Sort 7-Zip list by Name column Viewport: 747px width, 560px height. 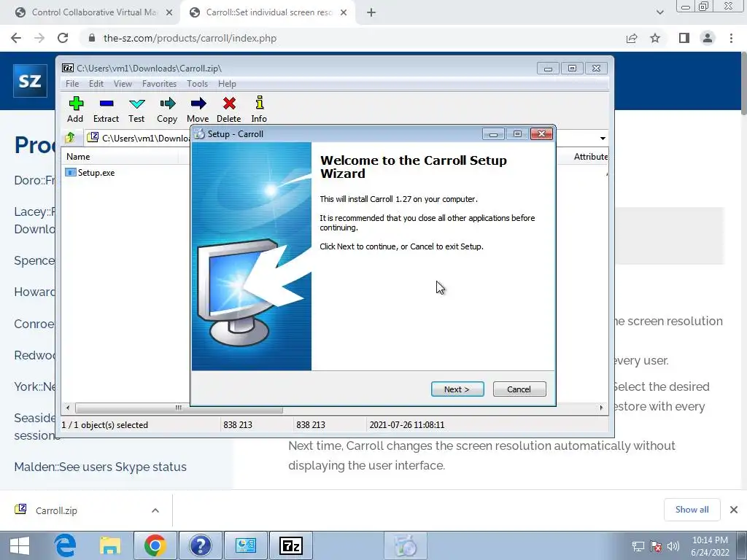78,157
